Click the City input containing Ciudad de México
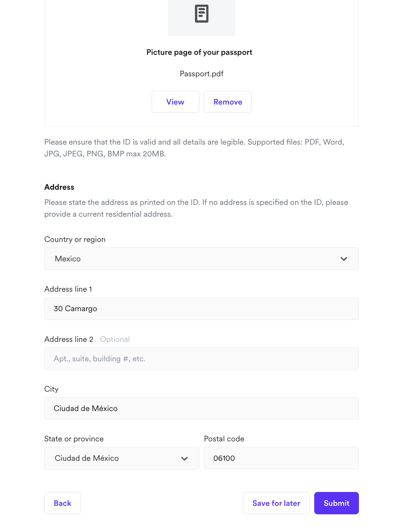Image resolution: width=415 pixels, height=532 pixels. pos(202,408)
